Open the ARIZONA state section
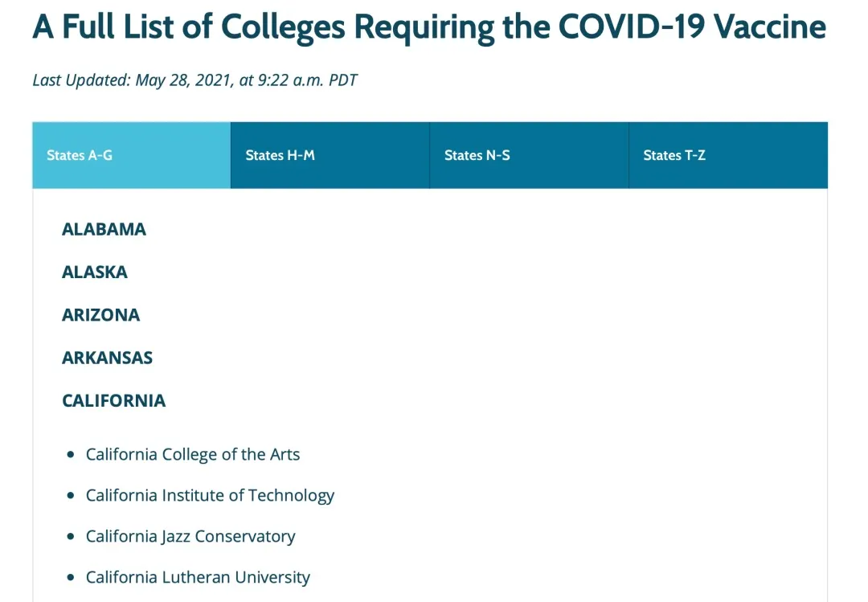 pyautogui.click(x=100, y=315)
